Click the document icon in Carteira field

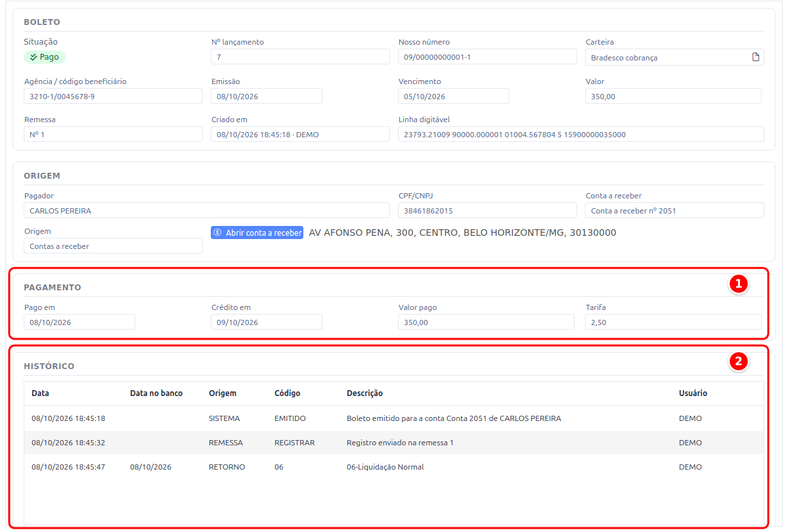pos(755,57)
